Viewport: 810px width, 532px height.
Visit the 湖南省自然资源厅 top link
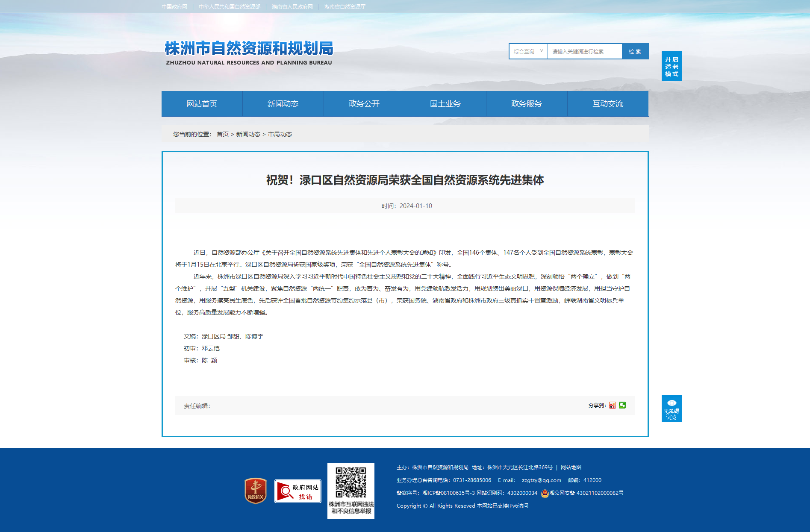point(345,7)
